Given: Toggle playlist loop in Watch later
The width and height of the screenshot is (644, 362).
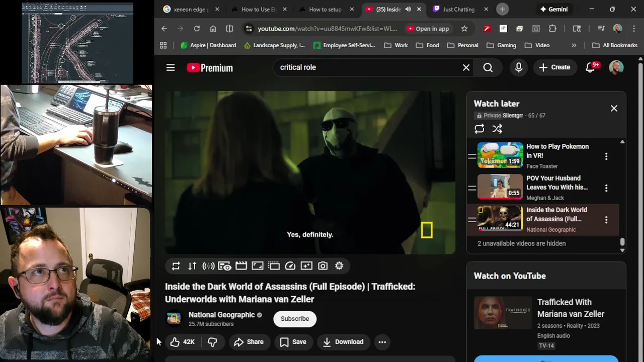Looking at the screenshot, I should (x=479, y=129).
